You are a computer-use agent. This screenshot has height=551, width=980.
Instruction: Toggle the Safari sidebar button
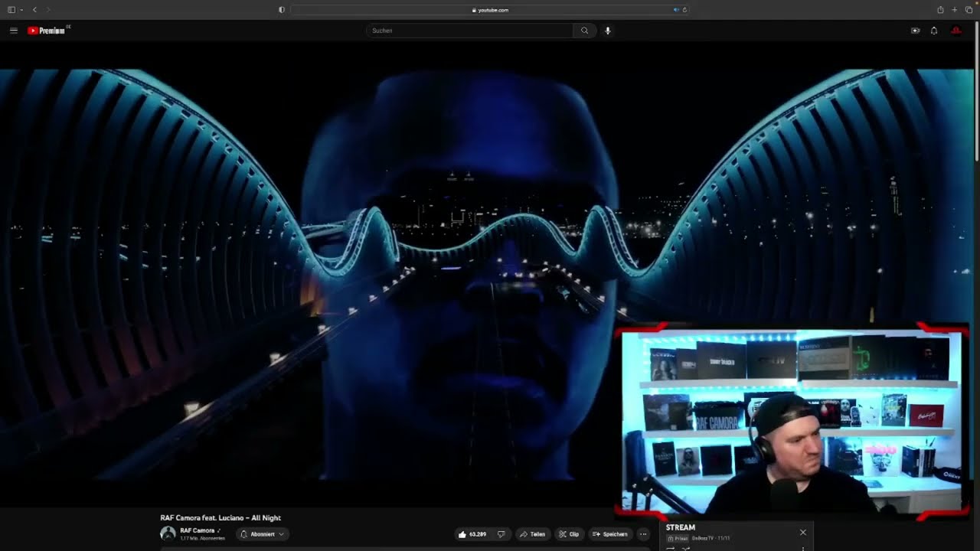[x=11, y=10]
